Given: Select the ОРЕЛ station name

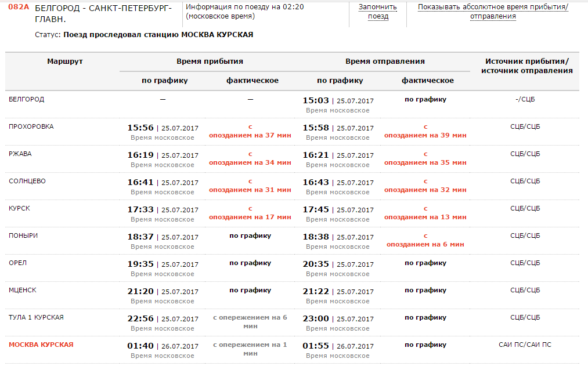Looking at the screenshot, I should [18, 263].
